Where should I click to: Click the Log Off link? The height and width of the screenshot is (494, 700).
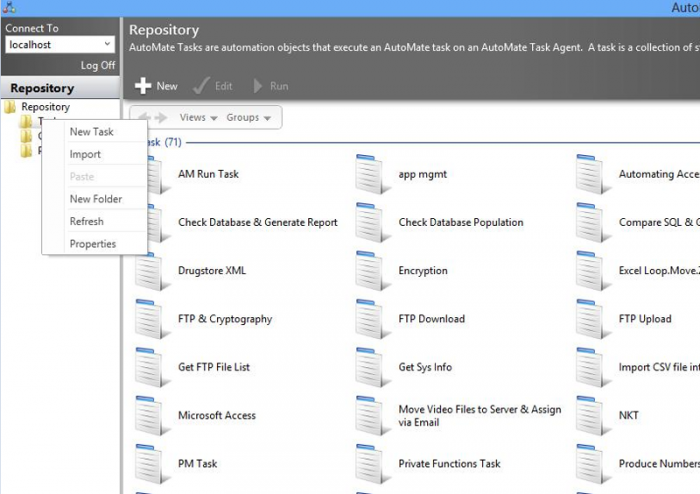point(98,65)
